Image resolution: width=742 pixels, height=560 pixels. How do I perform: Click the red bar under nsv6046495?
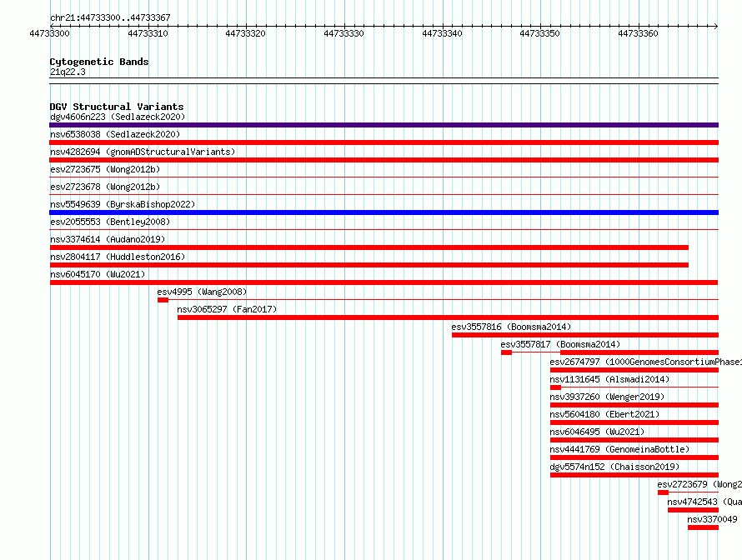(x=634, y=440)
